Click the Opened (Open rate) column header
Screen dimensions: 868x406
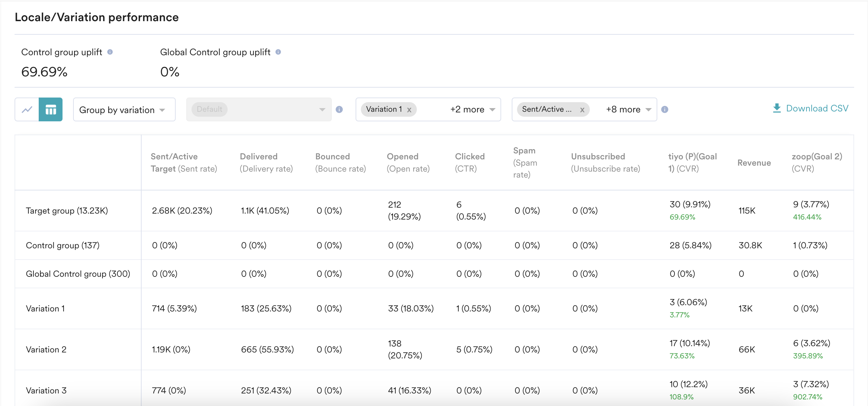pyautogui.click(x=408, y=163)
